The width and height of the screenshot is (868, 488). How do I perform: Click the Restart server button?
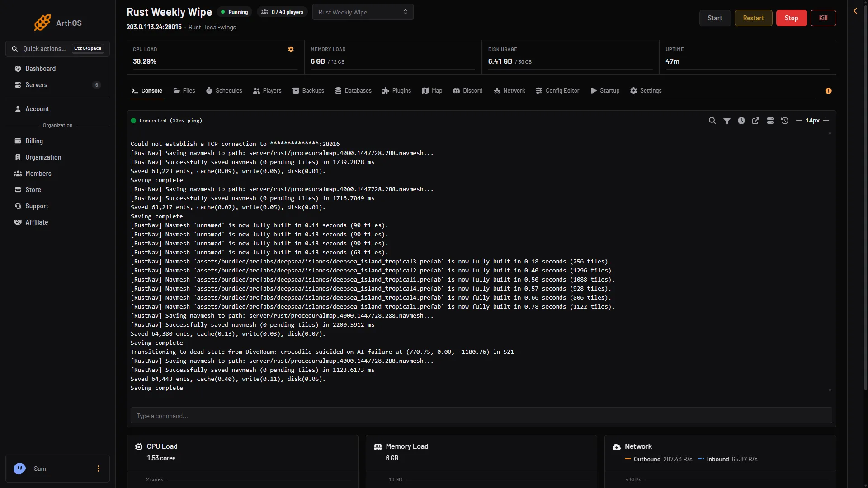pos(753,18)
